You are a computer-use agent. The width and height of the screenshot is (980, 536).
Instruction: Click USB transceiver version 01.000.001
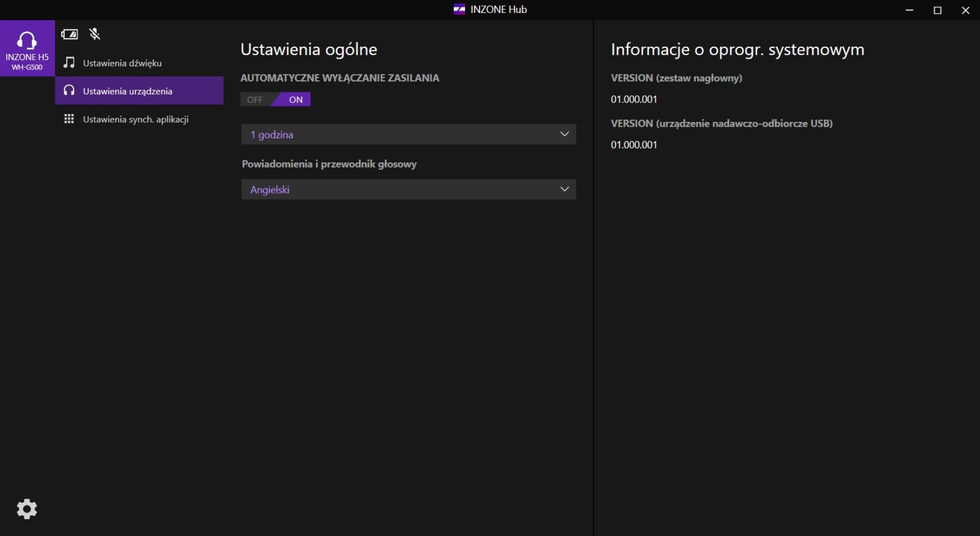click(634, 145)
